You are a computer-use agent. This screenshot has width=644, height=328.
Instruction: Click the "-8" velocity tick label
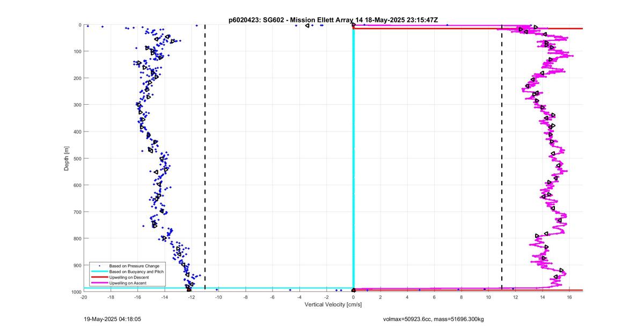[x=245, y=296]
